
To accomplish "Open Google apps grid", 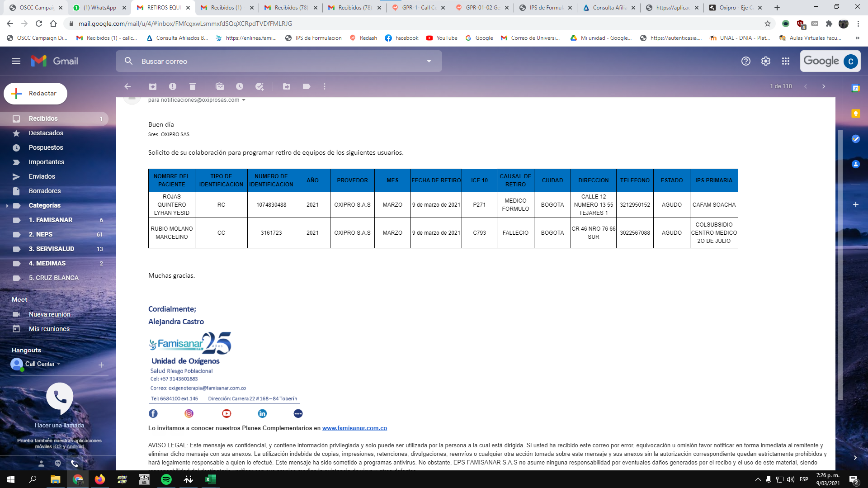I will pyautogui.click(x=786, y=61).
